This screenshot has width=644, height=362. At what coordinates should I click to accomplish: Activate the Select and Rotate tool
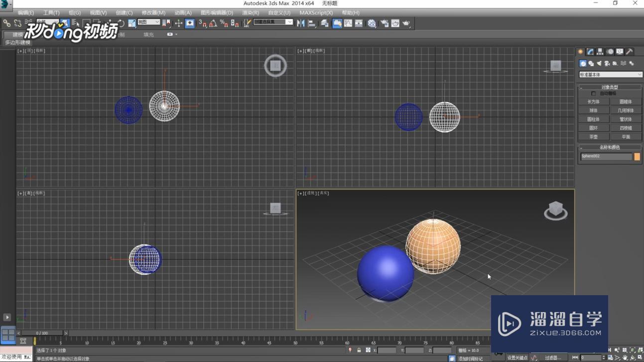click(x=121, y=23)
